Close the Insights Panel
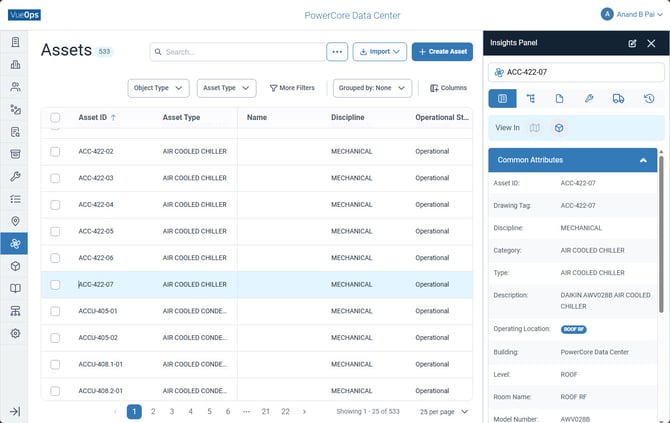Screen dimensions: 670x423 coord(651,43)
